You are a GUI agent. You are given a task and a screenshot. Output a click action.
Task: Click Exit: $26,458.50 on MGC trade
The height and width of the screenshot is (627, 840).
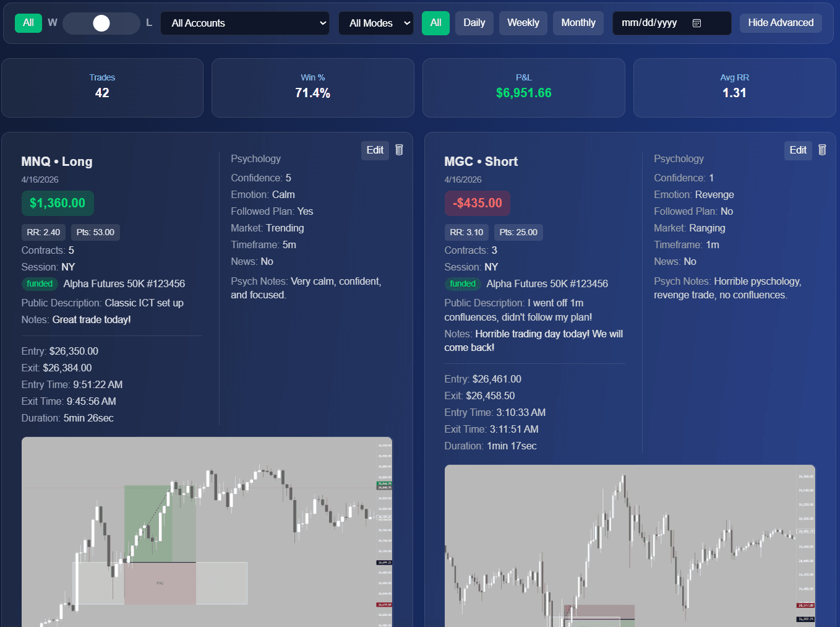pos(479,396)
